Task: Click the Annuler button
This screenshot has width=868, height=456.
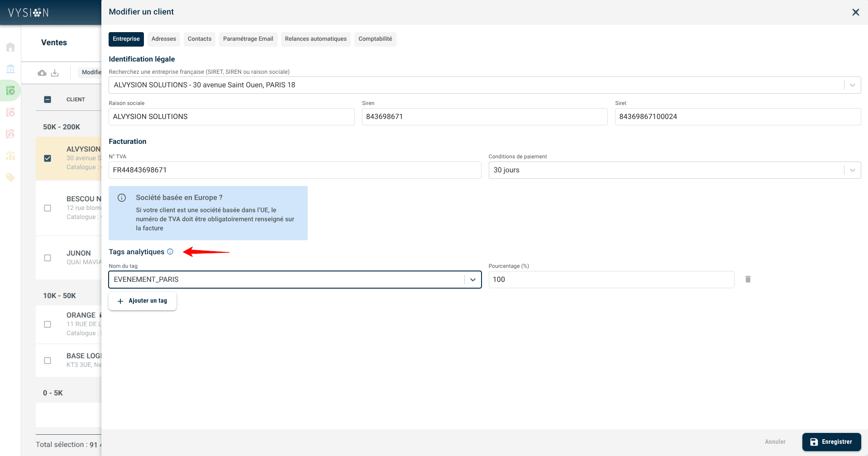Action: point(775,442)
